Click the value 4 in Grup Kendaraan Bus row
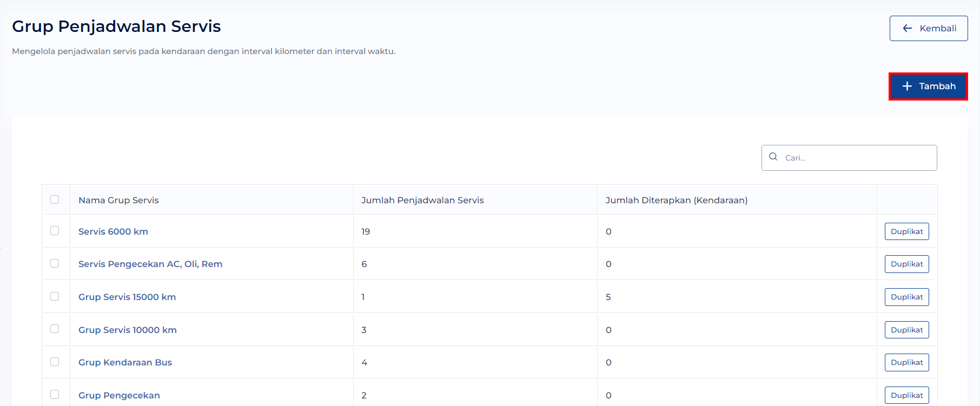 [365, 362]
